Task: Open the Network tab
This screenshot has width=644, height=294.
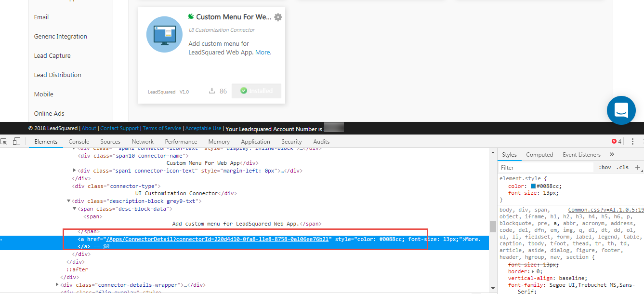Action: pyautogui.click(x=143, y=141)
